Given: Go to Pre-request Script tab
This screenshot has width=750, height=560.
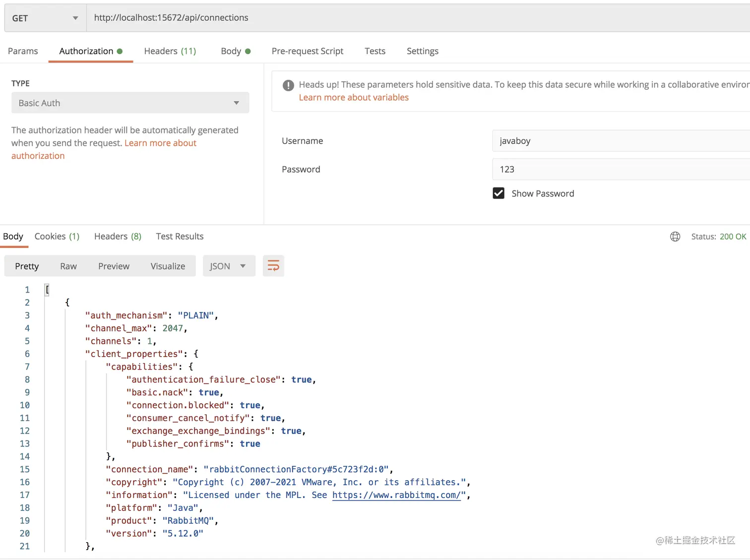Looking at the screenshot, I should coord(308,51).
